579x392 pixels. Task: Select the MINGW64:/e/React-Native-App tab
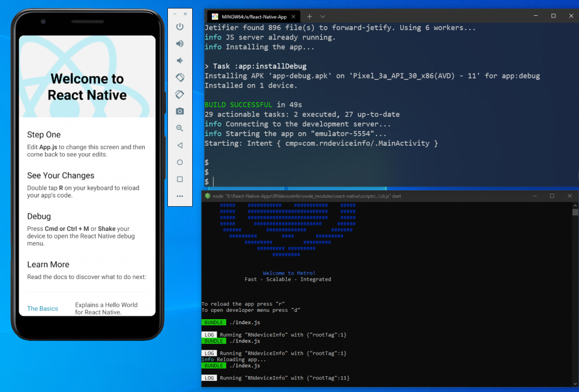pos(254,16)
